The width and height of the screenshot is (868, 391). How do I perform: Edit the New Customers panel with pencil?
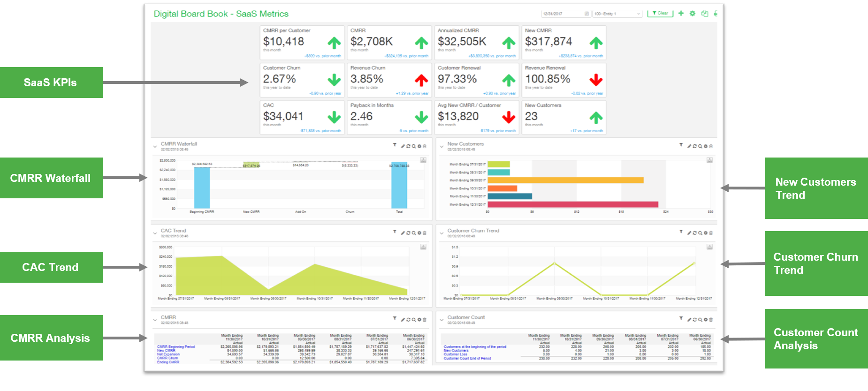tap(689, 146)
